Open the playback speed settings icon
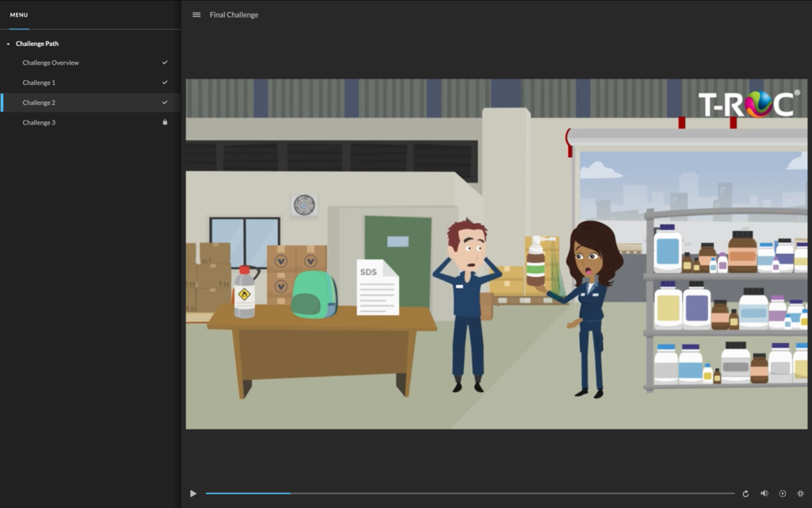The height and width of the screenshot is (508, 812). tap(782, 494)
